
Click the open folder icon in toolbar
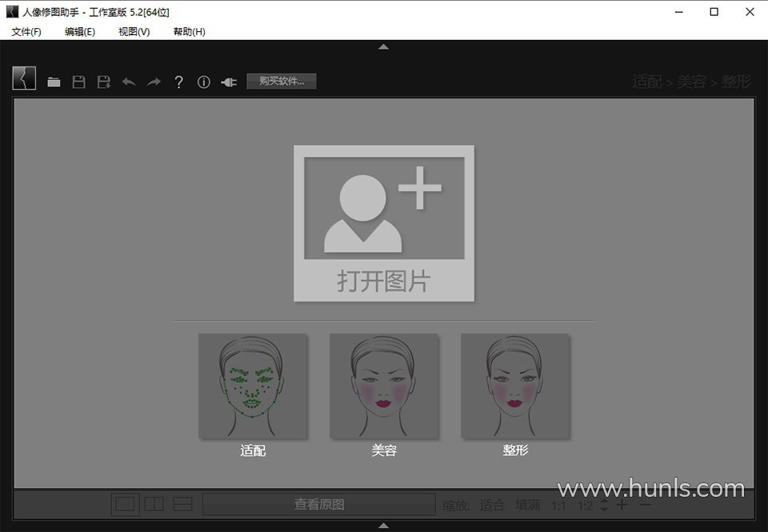(x=54, y=82)
